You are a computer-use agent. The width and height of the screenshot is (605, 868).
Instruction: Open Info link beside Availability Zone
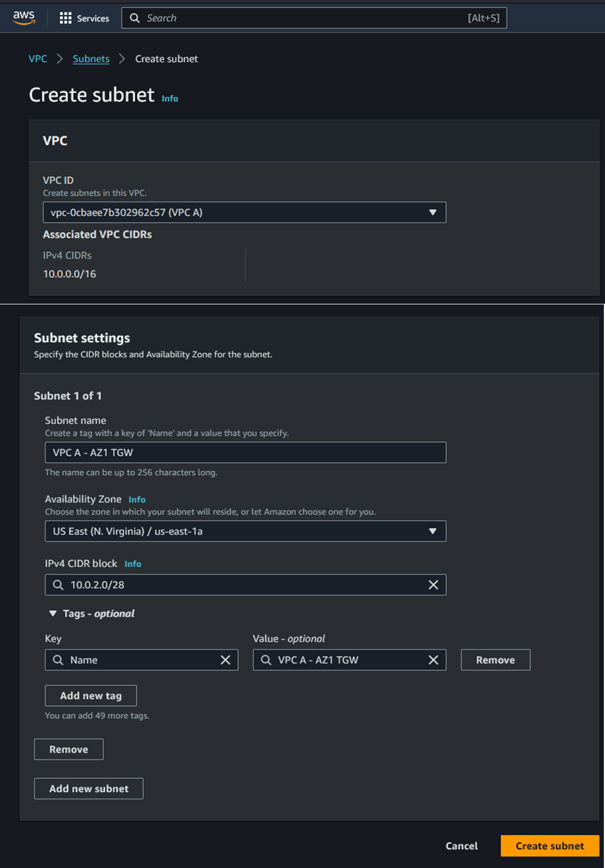137,500
